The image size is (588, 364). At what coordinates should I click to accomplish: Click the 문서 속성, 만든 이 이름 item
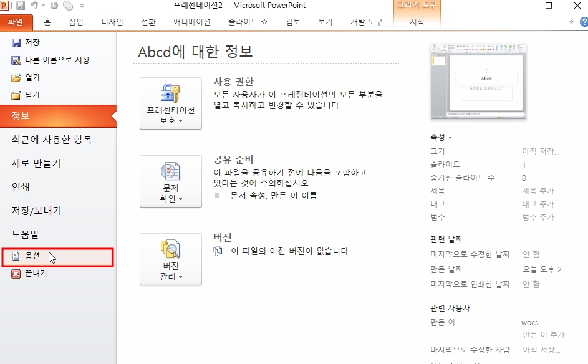273,196
